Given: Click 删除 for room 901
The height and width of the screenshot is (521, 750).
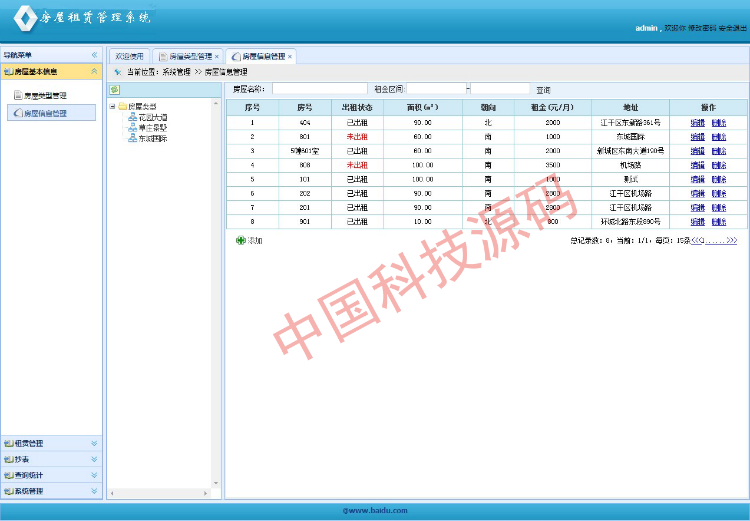Looking at the screenshot, I should tap(719, 222).
